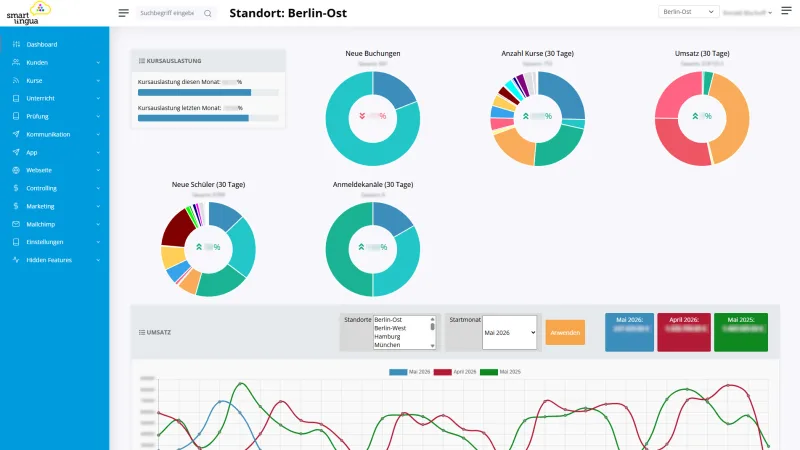The height and width of the screenshot is (450, 800).
Task: Click the Einstellungen book icon
Action: click(16, 242)
